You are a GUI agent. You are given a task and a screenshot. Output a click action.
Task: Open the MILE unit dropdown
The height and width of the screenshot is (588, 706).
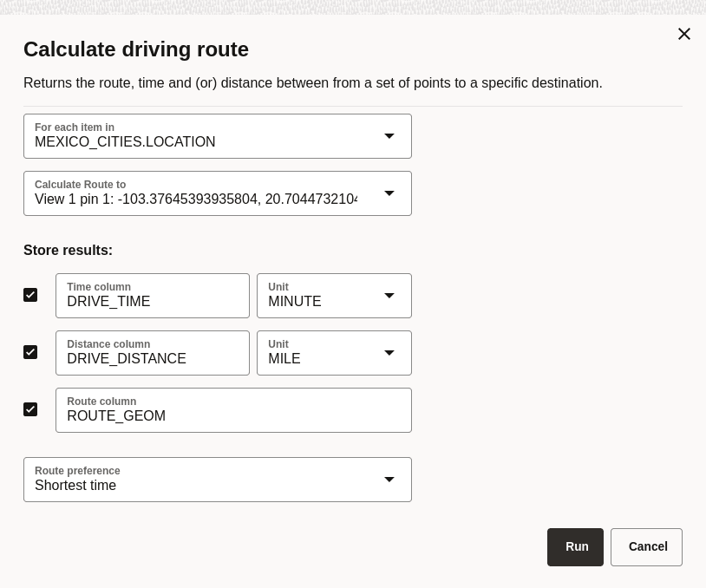coord(334,353)
